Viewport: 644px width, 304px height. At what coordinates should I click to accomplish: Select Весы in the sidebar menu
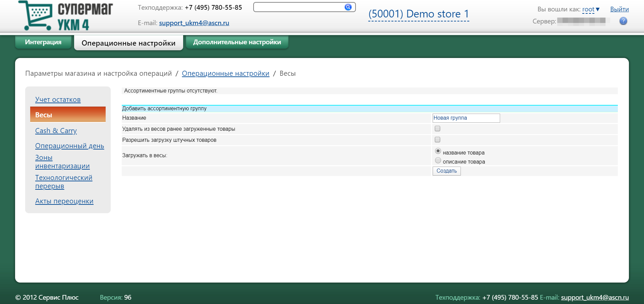point(68,115)
